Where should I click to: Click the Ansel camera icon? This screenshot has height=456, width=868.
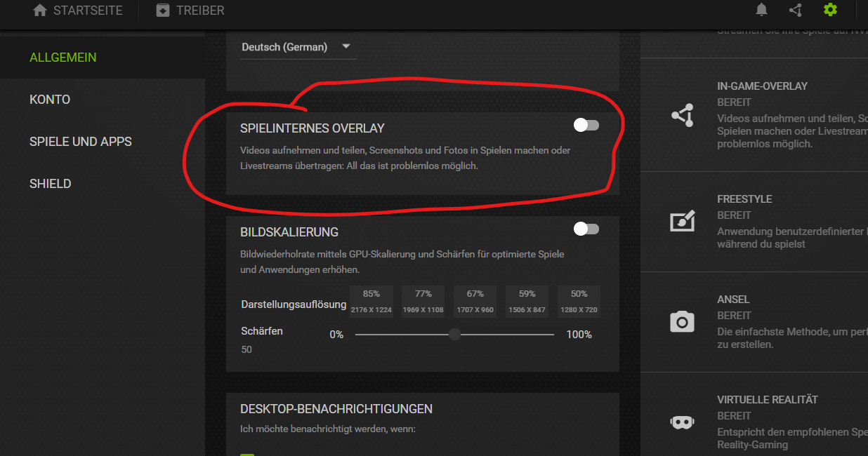click(682, 322)
